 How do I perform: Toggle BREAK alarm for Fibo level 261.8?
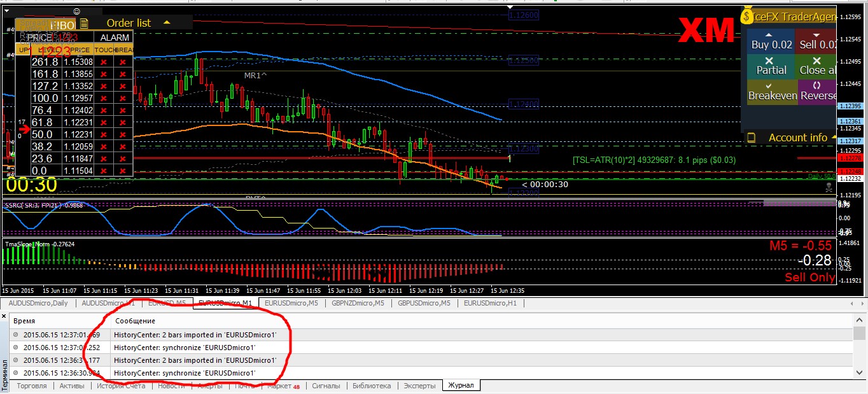click(x=123, y=62)
